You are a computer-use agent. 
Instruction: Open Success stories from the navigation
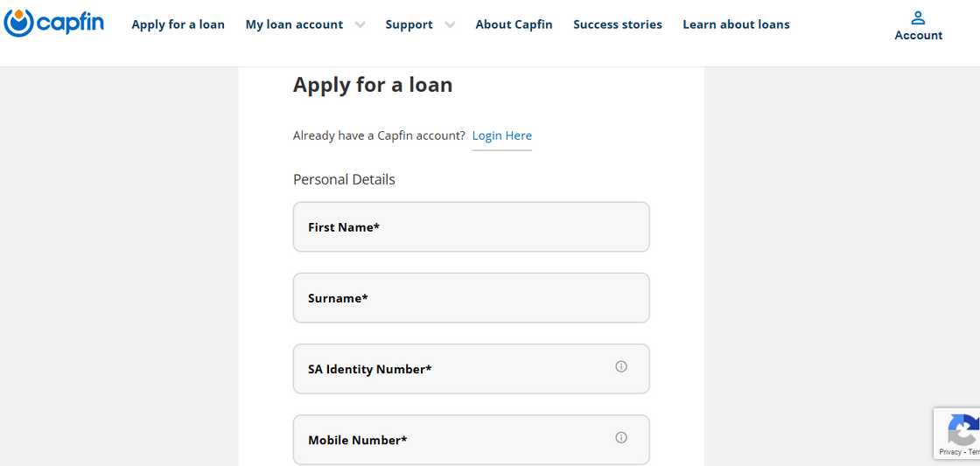[618, 24]
